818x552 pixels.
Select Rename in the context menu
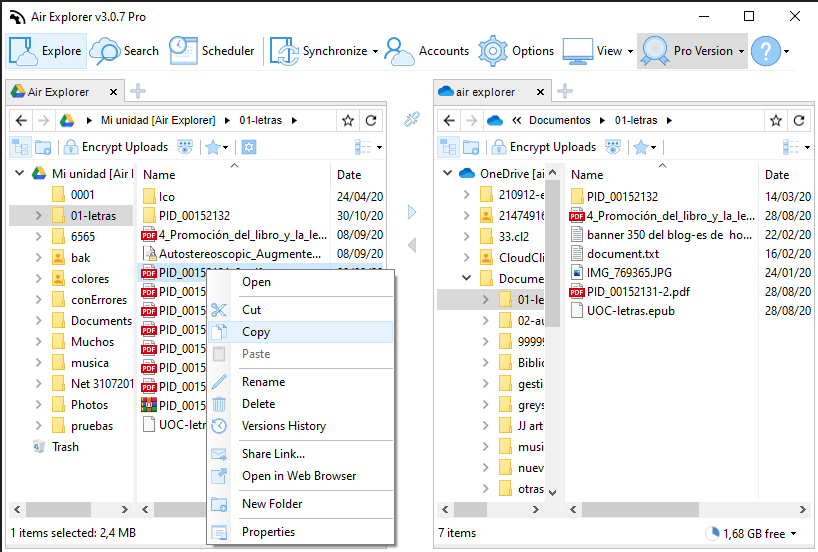[300, 382]
